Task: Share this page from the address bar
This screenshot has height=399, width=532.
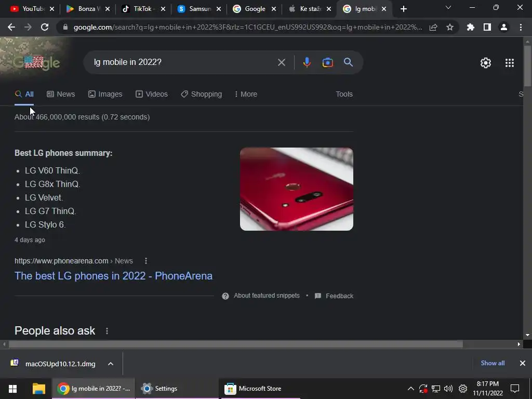Action: pyautogui.click(x=433, y=28)
